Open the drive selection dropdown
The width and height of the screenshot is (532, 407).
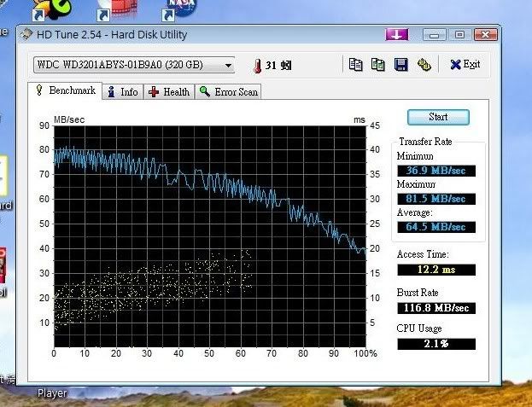(x=134, y=65)
